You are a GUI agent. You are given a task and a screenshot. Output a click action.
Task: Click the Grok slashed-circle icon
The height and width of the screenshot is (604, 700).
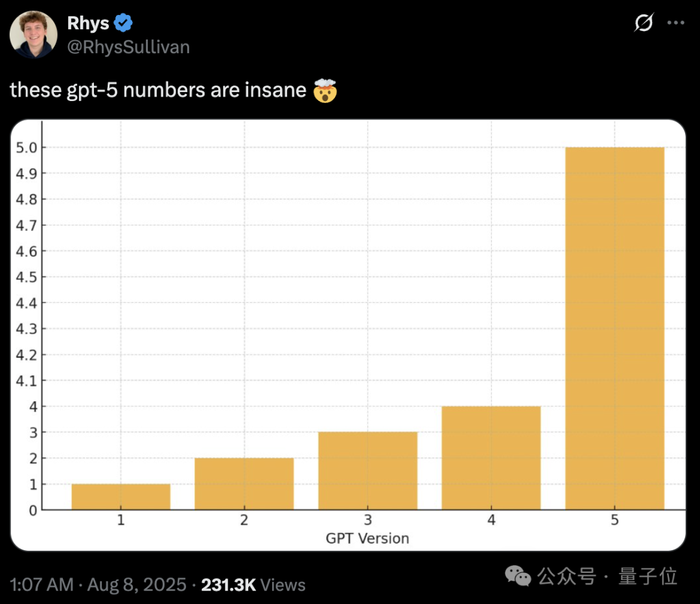click(x=644, y=23)
